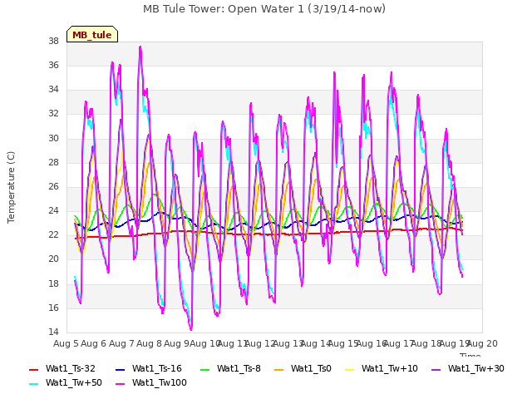Click the 20 y-axis tick label

(53, 259)
